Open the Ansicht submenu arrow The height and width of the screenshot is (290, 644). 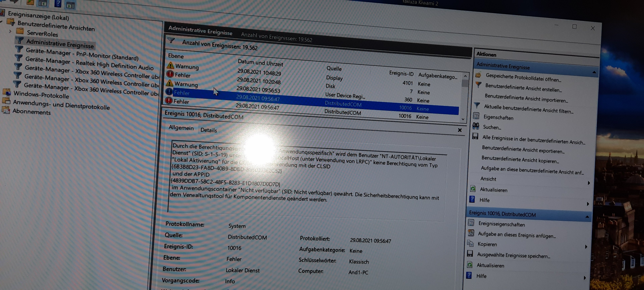(589, 183)
